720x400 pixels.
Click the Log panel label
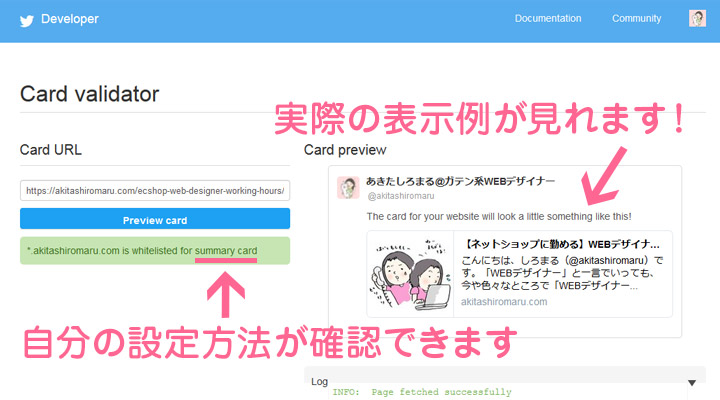319,382
